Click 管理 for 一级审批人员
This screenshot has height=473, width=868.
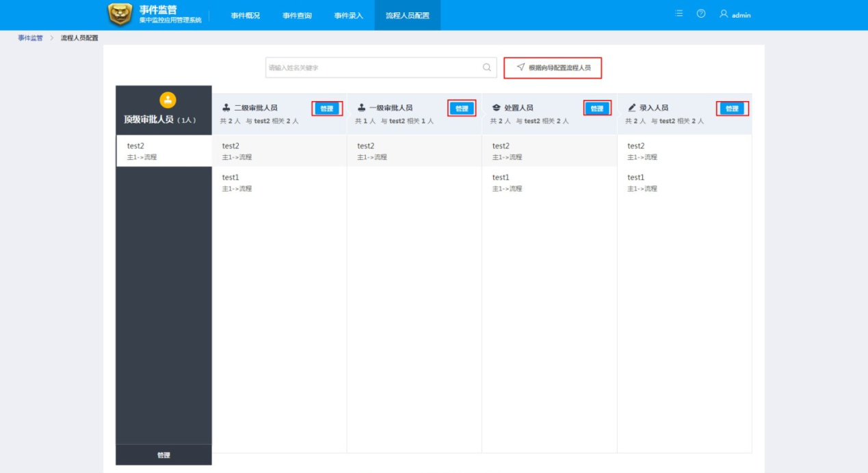coord(462,108)
